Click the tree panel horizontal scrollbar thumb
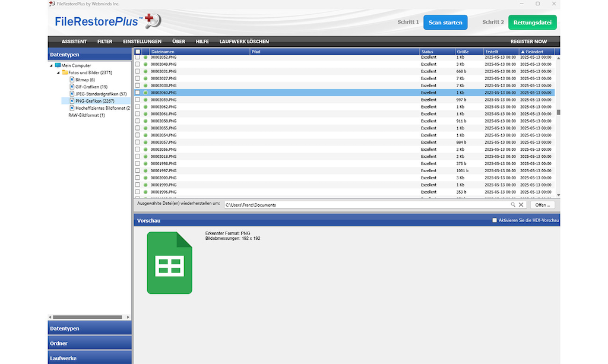 pyautogui.click(x=87, y=317)
